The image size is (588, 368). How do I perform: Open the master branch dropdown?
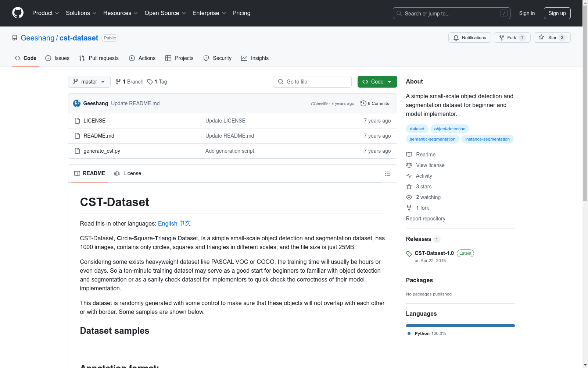click(x=89, y=82)
